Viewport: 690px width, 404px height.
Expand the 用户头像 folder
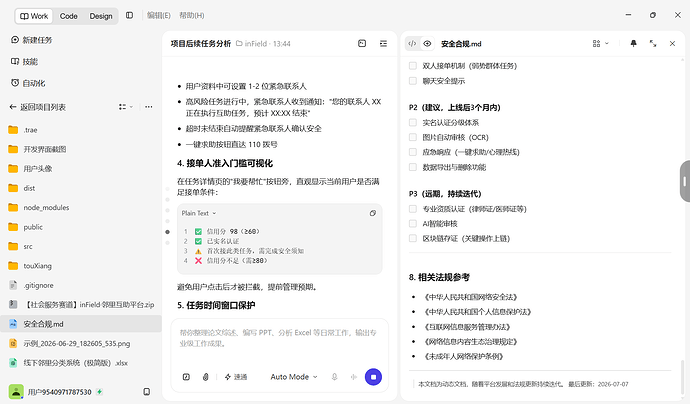[81, 169]
